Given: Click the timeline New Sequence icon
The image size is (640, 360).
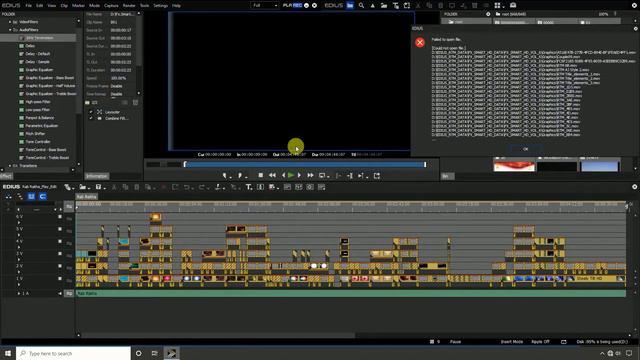Looking at the screenshot, I should pyautogui.click(x=67, y=187).
